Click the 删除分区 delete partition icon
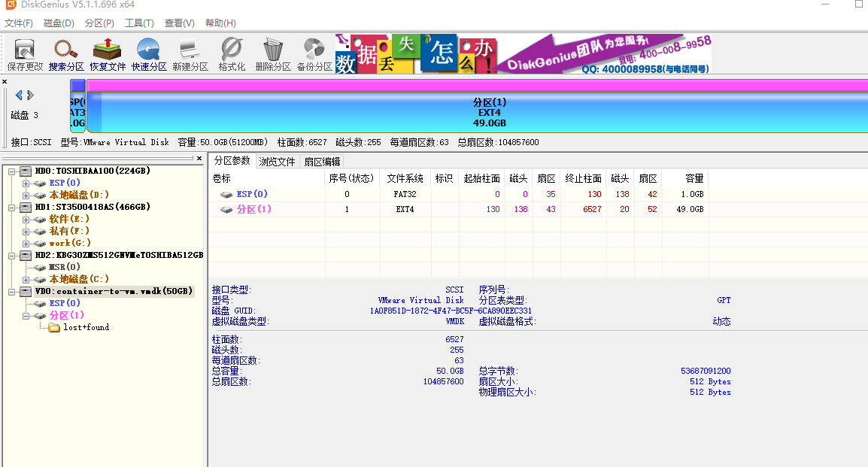Viewport: 868px width, 467px height. [273, 54]
